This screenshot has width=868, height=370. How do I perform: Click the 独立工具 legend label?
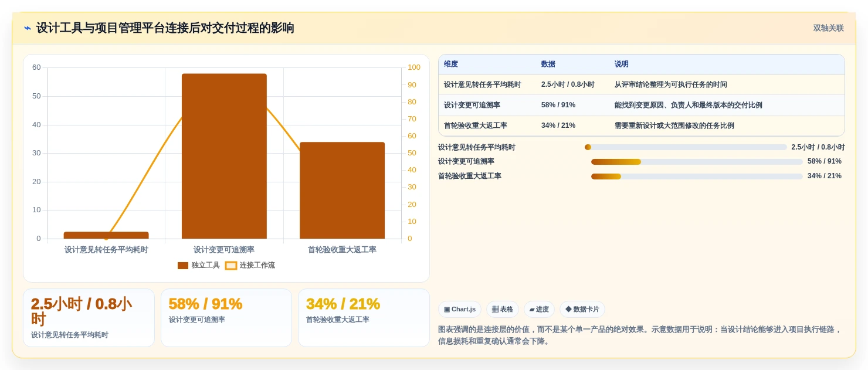point(206,266)
